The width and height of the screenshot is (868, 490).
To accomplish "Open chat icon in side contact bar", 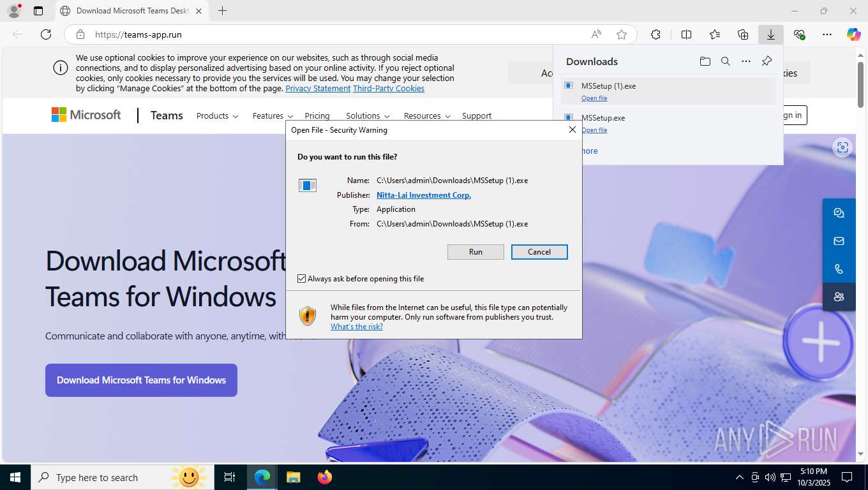I will tap(839, 213).
